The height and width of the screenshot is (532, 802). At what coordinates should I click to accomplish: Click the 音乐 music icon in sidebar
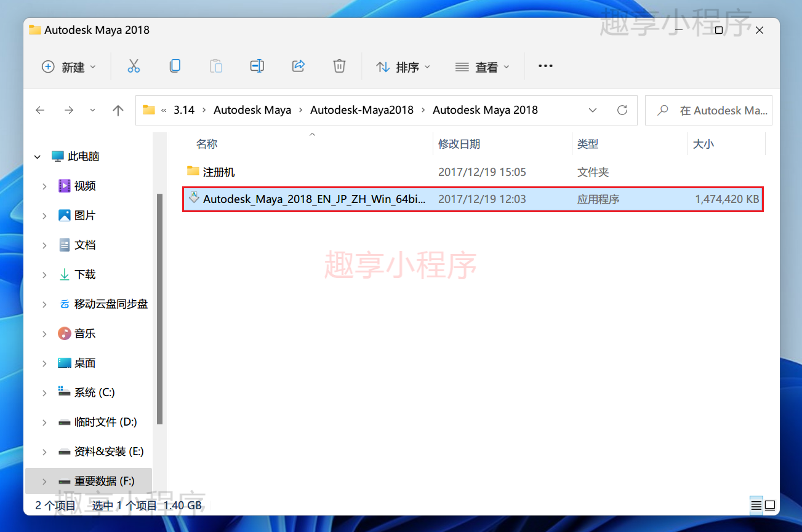pos(65,333)
